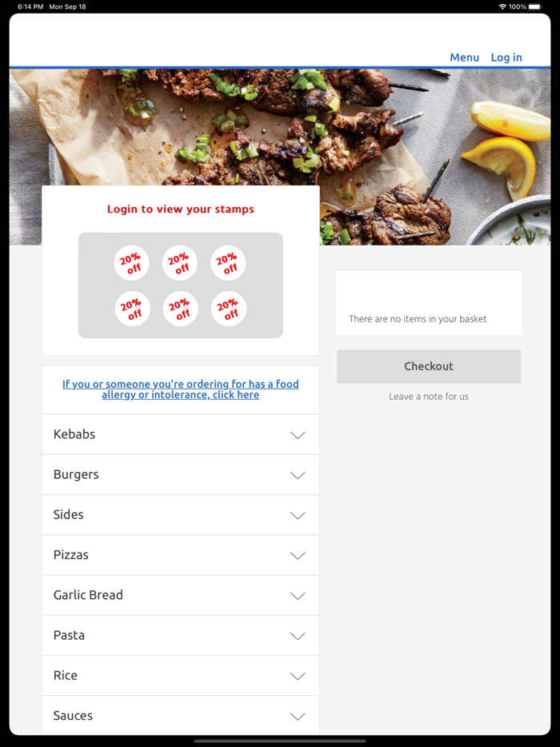Tap the battery indicator in status bar
Viewport: 560px width, 747px height.
(x=535, y=6)
